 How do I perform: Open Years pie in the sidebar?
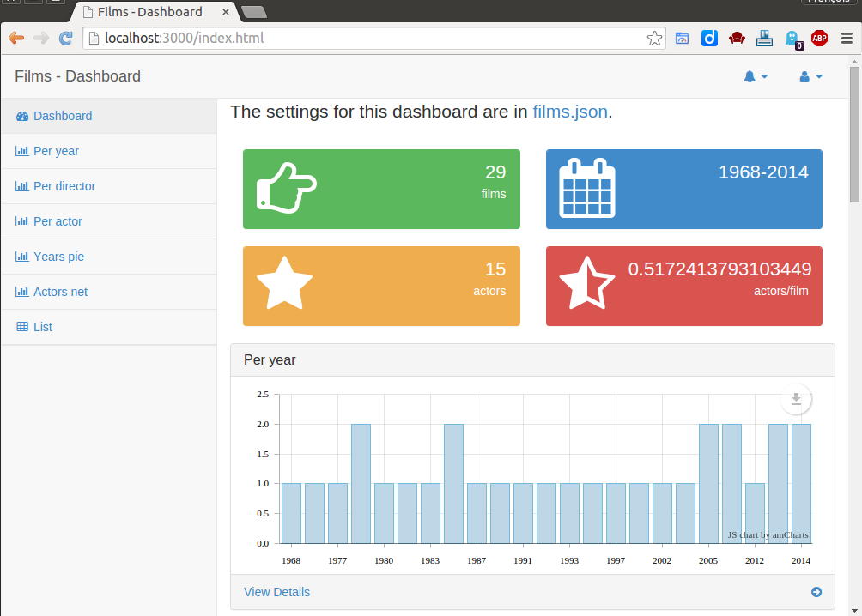[x=109, y=257]
